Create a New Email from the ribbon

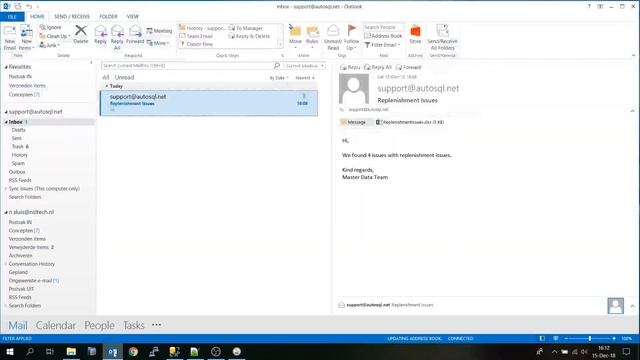pyautogui.click(x=9, y=38)
